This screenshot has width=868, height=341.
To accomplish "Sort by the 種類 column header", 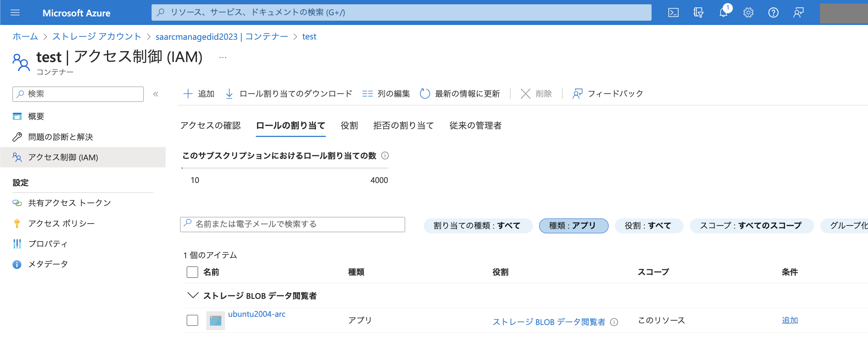I will (x=356, y=272).
